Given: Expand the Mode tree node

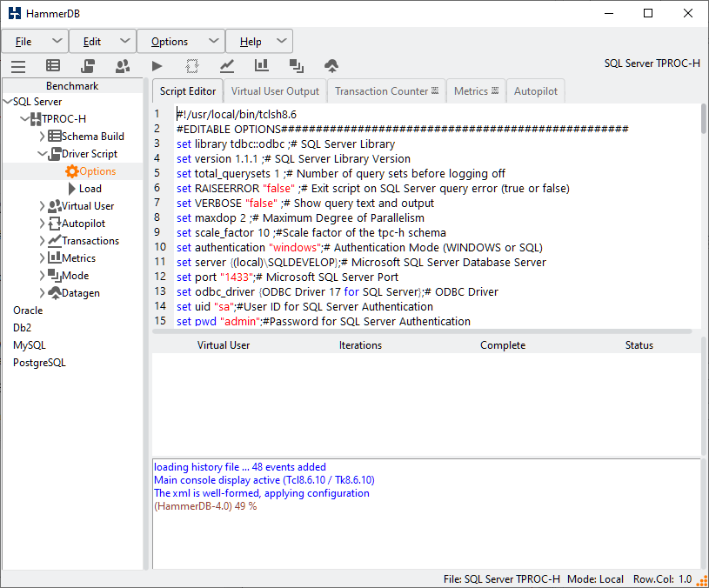Looking at the screenshot, I should [42, 276].
